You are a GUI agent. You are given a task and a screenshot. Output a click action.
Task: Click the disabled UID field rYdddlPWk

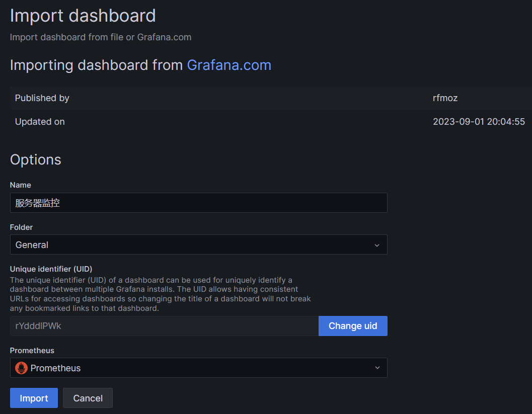point(164,326)
